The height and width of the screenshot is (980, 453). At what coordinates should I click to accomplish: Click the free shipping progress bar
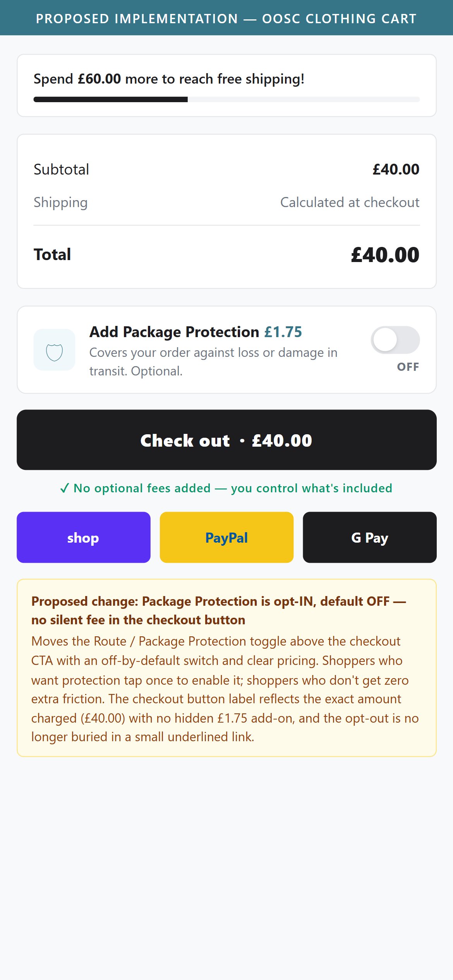pos(226,99)
